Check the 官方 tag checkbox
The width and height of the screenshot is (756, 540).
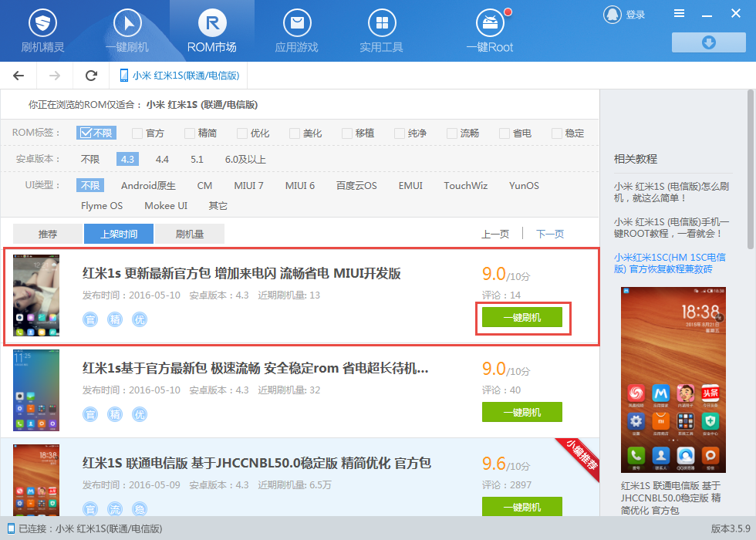coord(137,133)
